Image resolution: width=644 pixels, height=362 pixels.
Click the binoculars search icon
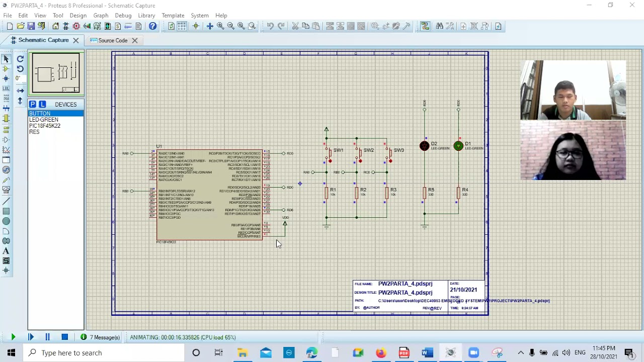tap(439, 26)
